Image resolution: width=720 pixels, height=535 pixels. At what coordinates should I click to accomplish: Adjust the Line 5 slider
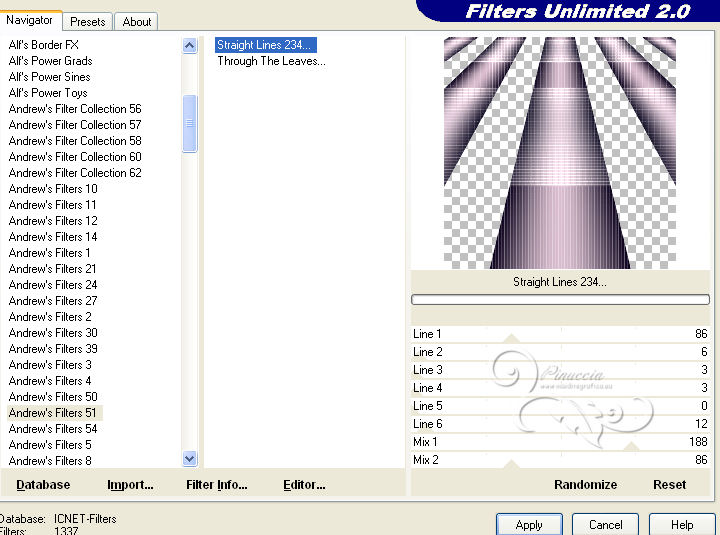coord(560,406)
